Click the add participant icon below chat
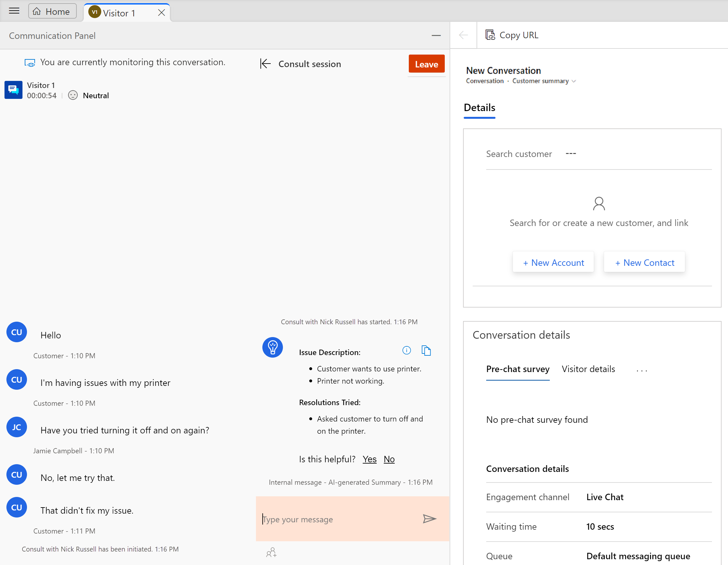The image size is (728, 565). [x=271, y=552]
